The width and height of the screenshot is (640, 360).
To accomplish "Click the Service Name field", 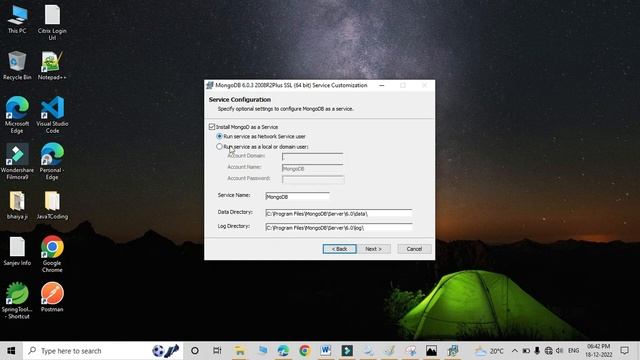I will pos(297,196).
